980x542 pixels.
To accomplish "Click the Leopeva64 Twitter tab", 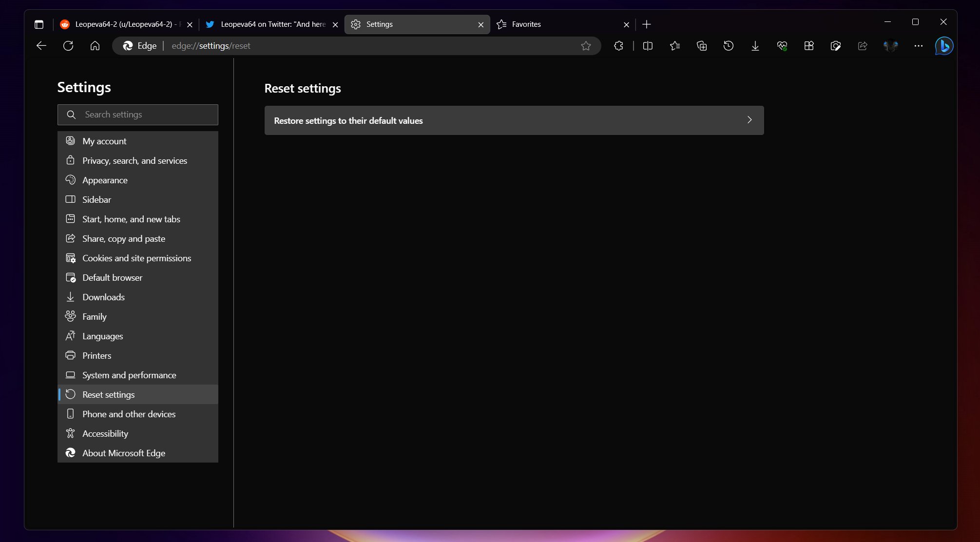I will tap(270, 24).
